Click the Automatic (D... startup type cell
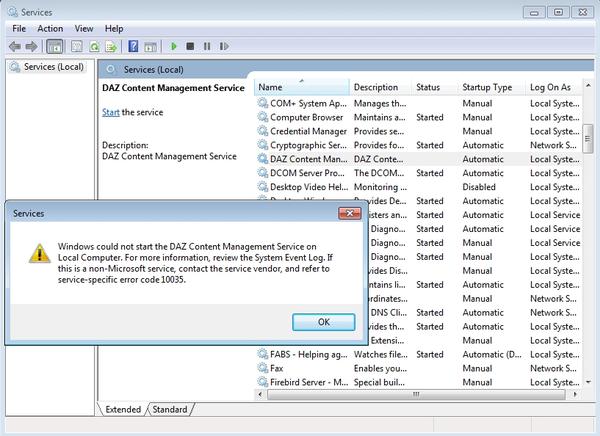The image size is (600, 436). click(492, 354)
